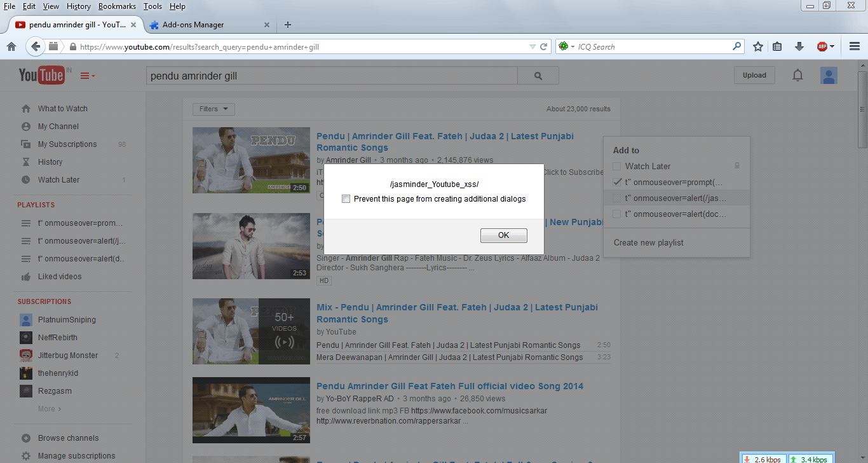Click the Upload button
The height and width of the screenshot is (463, 868).
click(754, 75)
